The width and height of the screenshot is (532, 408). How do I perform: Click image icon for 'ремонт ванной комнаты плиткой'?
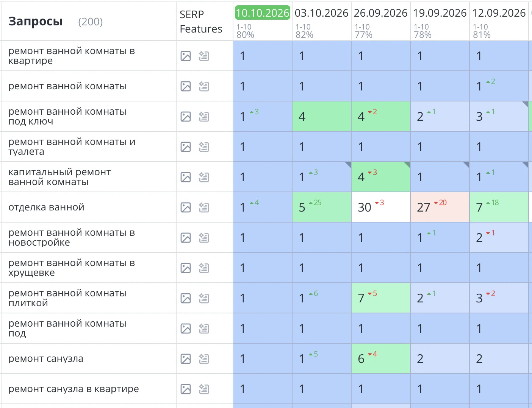186,298
